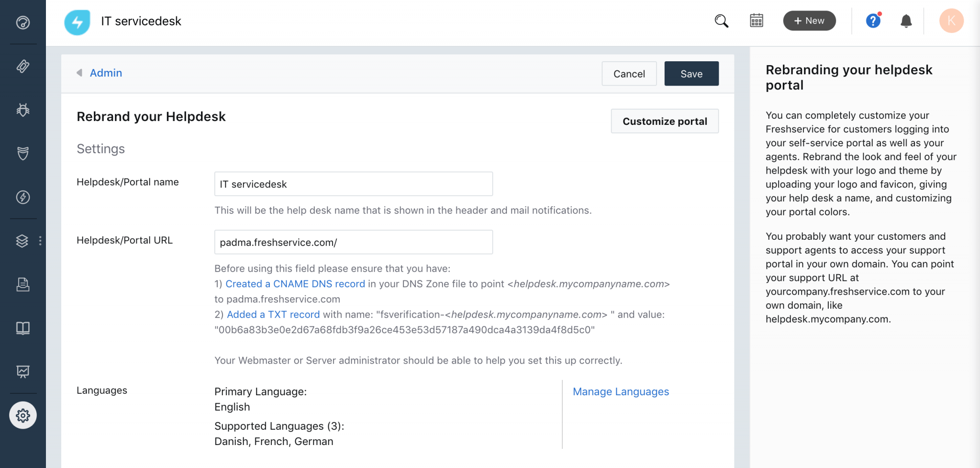Click the search magnifier icon
Viewport: 980px width, 468px height.
pos(721,21)
